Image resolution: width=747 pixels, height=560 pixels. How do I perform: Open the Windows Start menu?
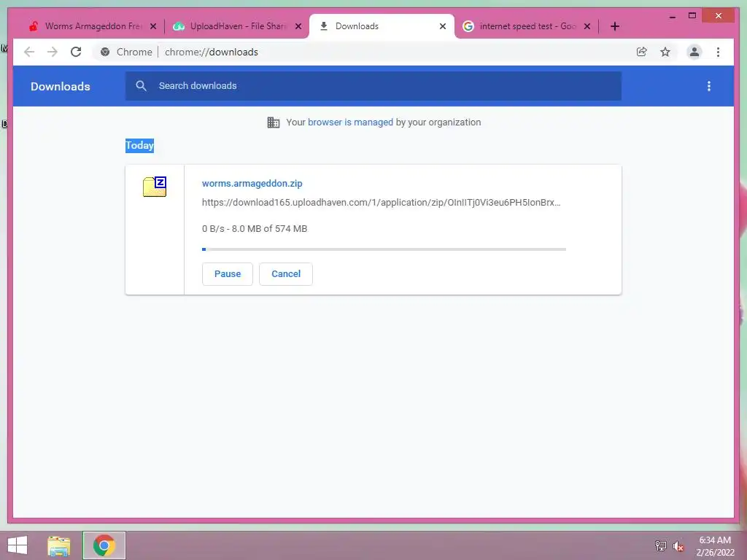tap(18, 545)
